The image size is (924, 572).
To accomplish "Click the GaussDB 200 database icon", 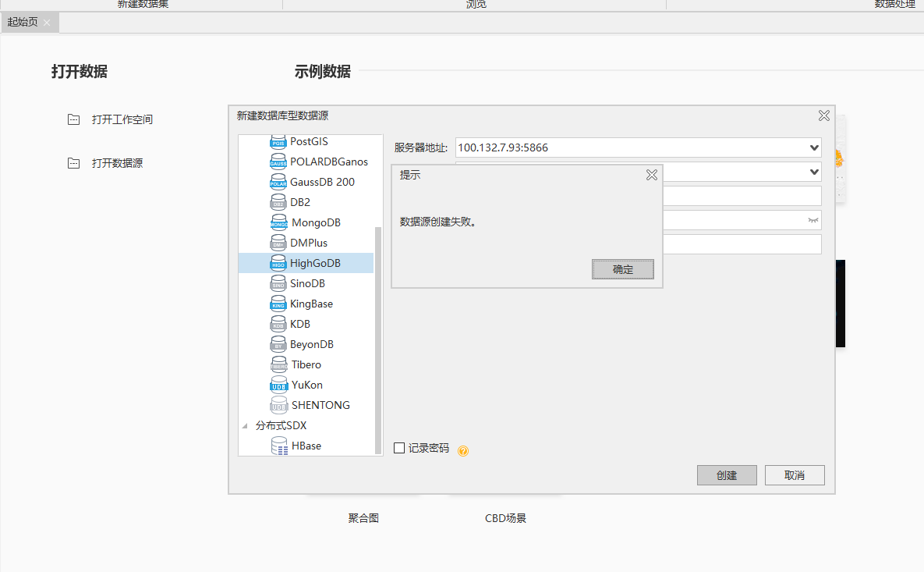I will click(x=278, y=182).
